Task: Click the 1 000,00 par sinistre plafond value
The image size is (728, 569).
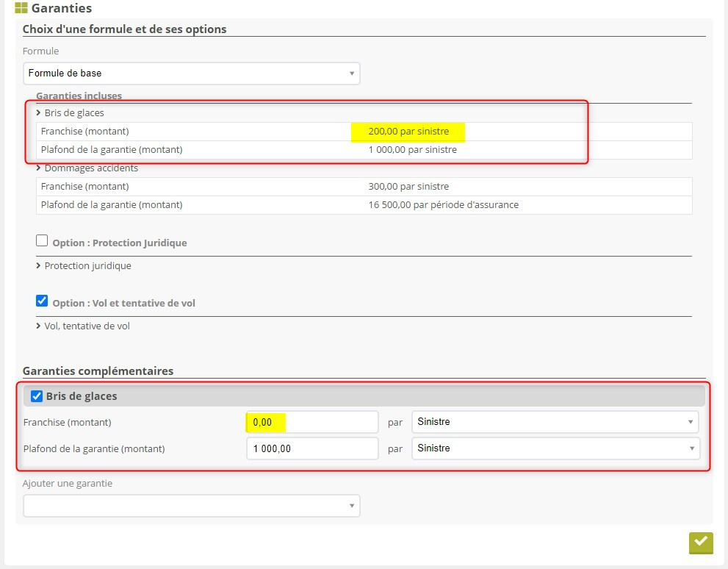Action: 412,150
